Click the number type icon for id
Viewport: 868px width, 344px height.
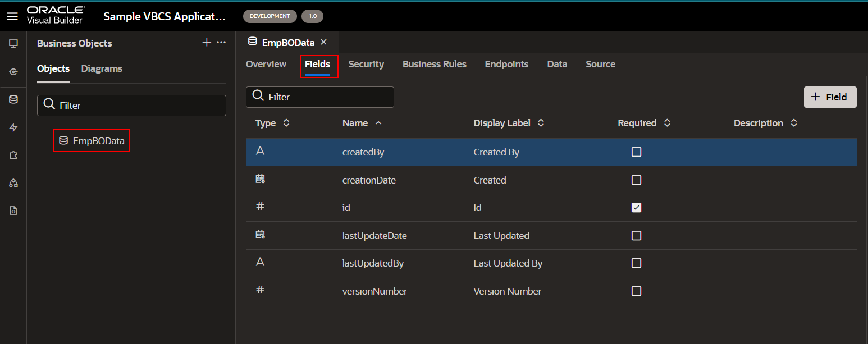[x=260, y=207]
